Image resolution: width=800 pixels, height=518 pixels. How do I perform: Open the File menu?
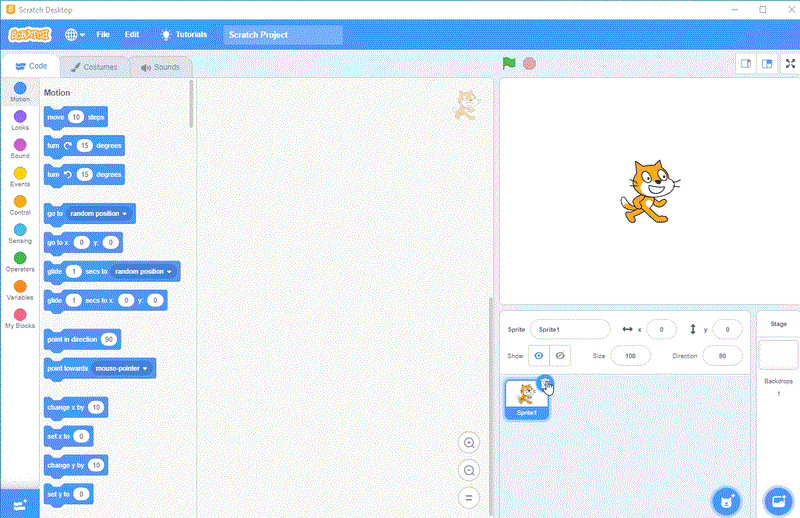[x=103, y=35]
